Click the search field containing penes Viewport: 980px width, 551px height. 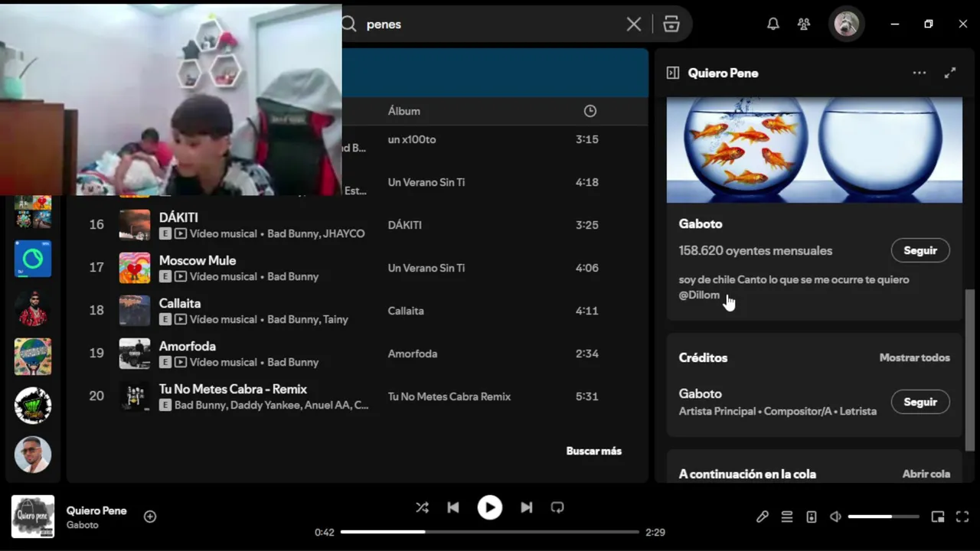point(490,24)
